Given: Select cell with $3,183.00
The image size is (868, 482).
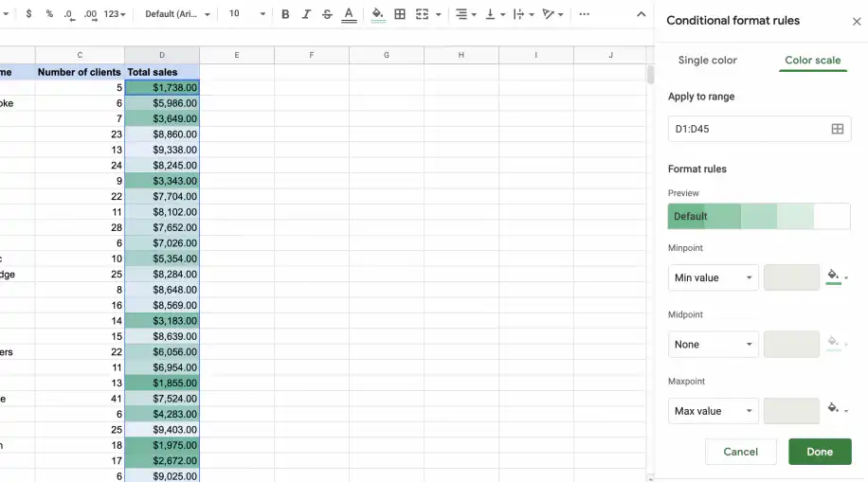Looking at the screenshot, I should coord(162,320).
